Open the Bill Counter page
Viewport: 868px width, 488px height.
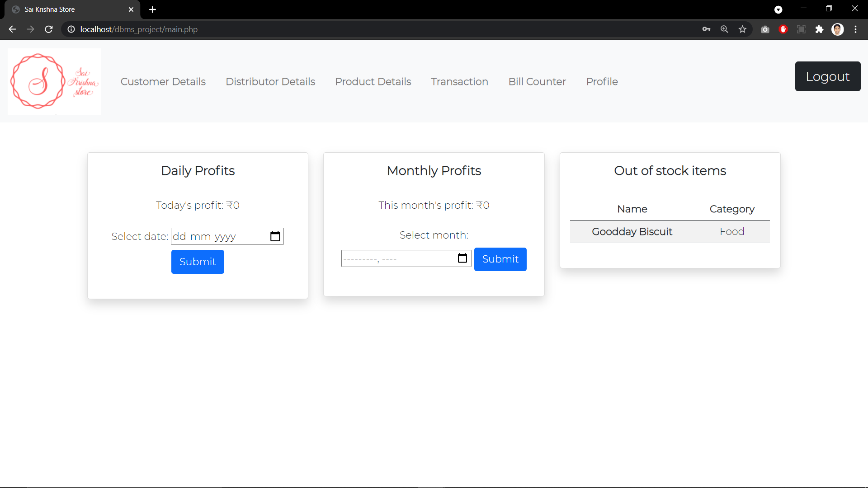coord(537,81)
